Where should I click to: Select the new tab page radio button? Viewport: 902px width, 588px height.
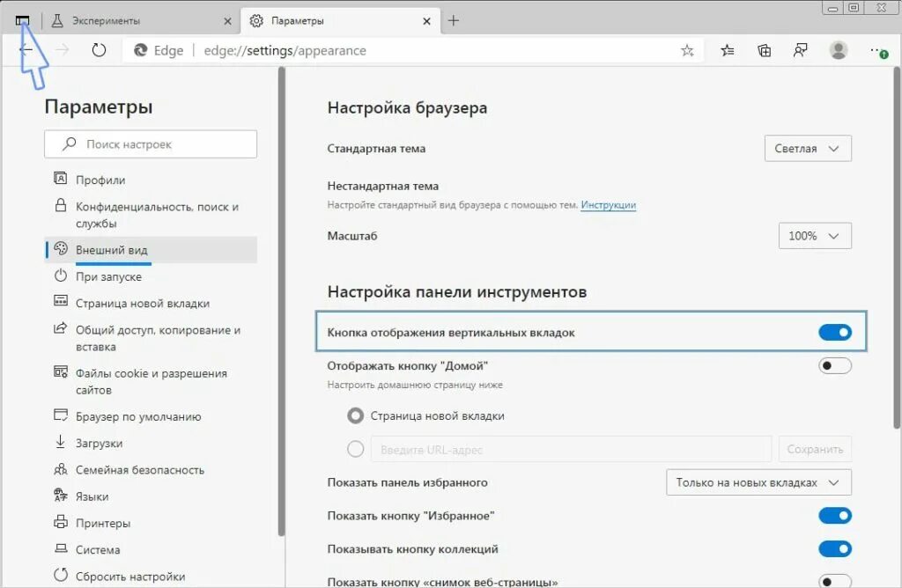(356, 415)
